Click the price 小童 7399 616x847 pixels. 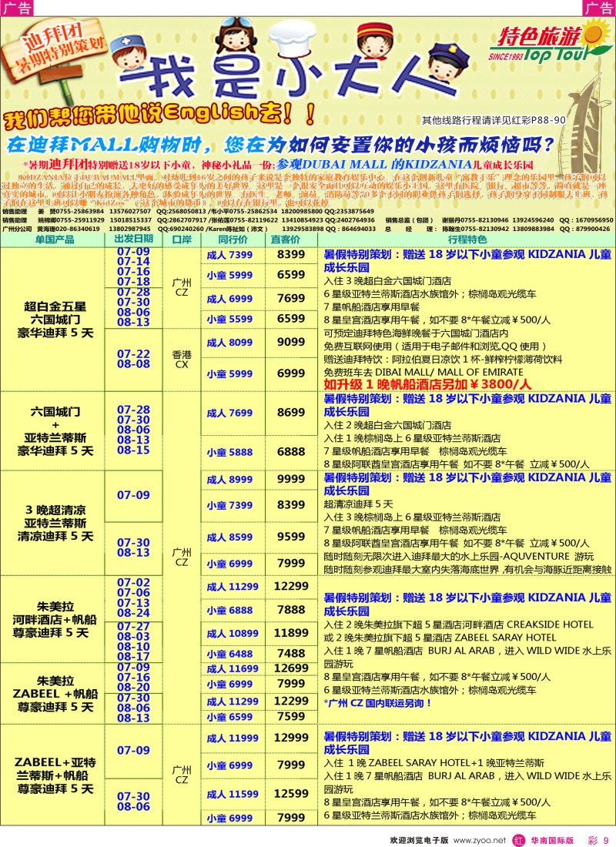(x=229, y=506)
